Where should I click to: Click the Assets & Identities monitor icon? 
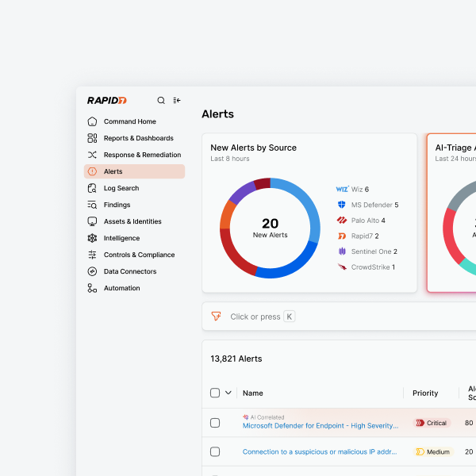point(92,221)
